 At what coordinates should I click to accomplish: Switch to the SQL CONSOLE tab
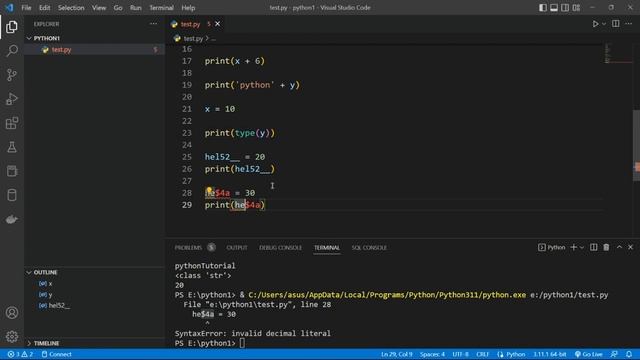click(369, 247)
